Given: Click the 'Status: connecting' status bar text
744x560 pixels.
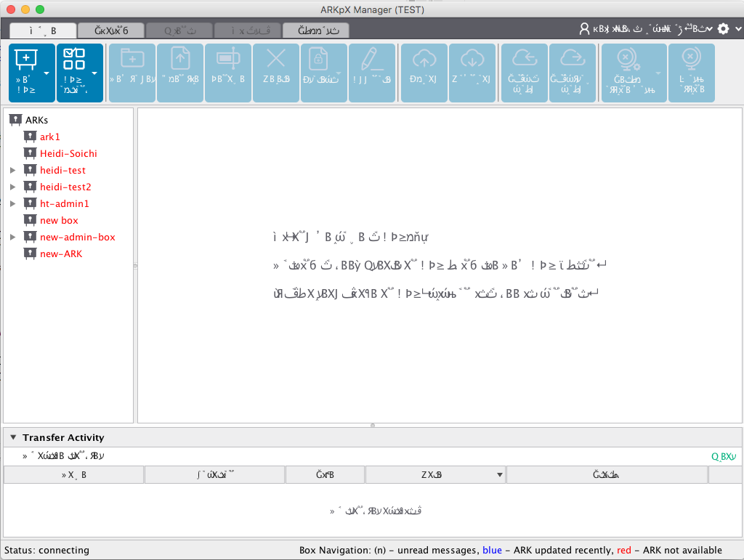Looking at the screenshot, I should (46, 550).
